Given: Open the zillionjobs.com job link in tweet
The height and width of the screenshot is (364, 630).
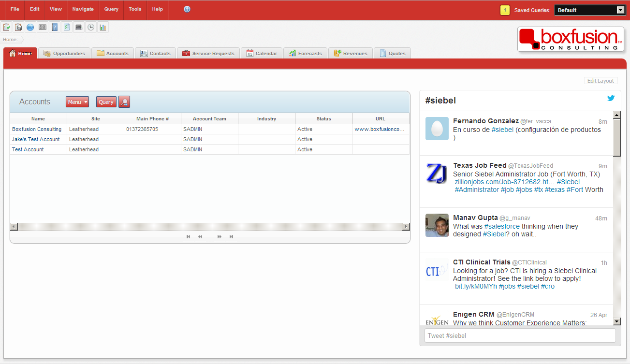Looking at the screenshot, I should click(x=505, y=182).
